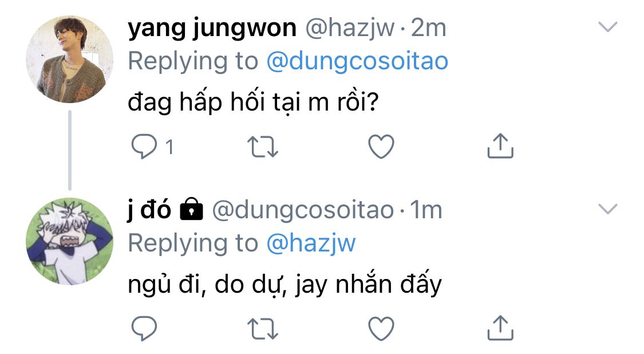Retweet yang jungwon's tweet
Image resolution: width=644 pixels, height=354 pixels.
pos(263,148)
